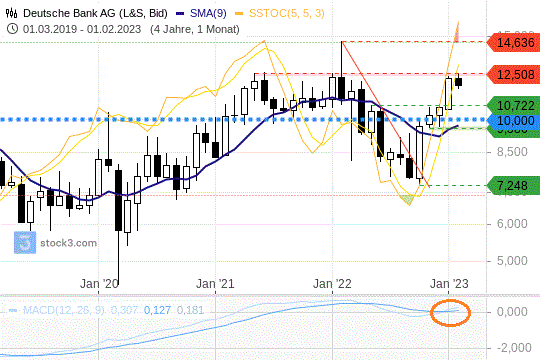Click the blue SMA(9) color marker
The image size is (540, 360).
pyautogui.click(x=180, y=14)
